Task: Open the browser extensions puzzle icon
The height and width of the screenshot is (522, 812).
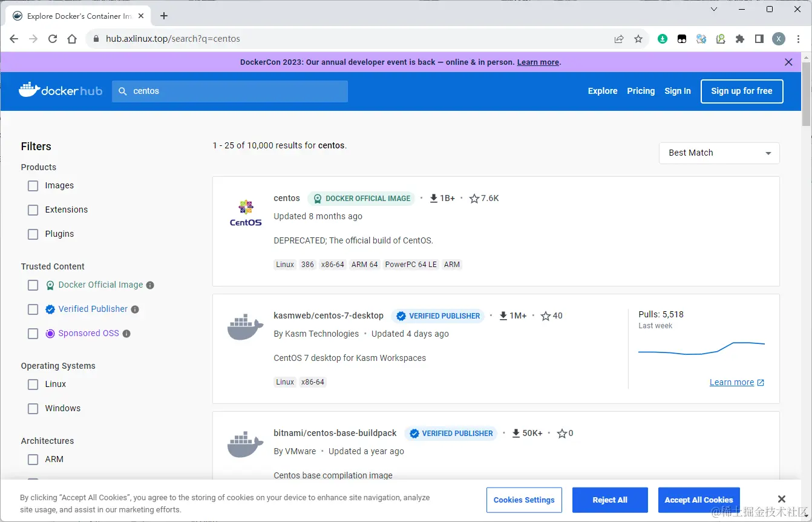Action: (740, 39)
